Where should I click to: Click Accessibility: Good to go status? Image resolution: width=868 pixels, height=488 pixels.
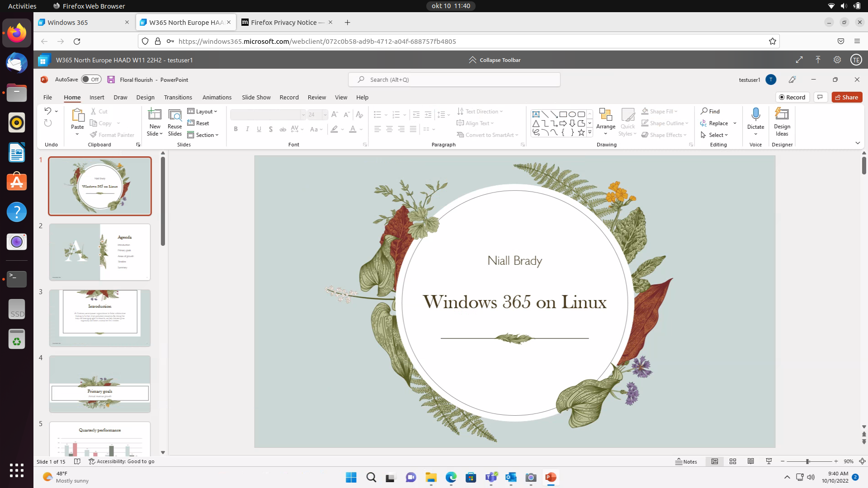click(122, 461)
